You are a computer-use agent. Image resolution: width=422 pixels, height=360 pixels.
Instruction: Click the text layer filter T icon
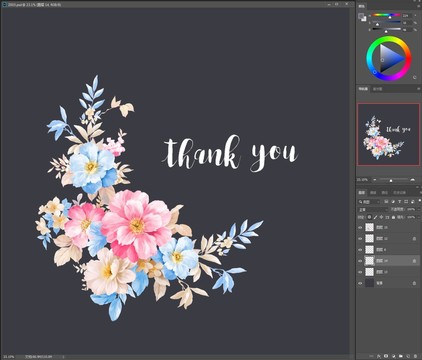point(399,202)
